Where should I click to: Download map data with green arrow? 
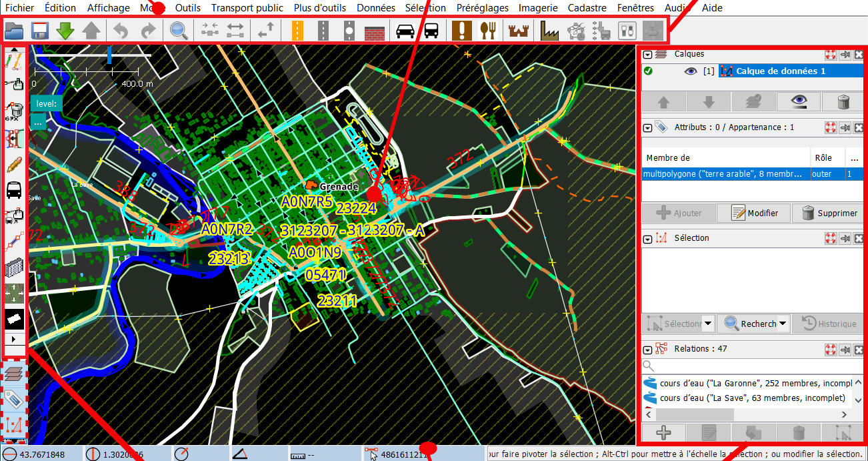(65, 31)
